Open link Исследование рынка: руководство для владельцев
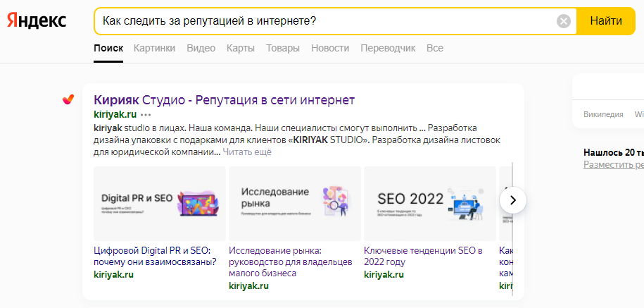 [x=291, y=262]
